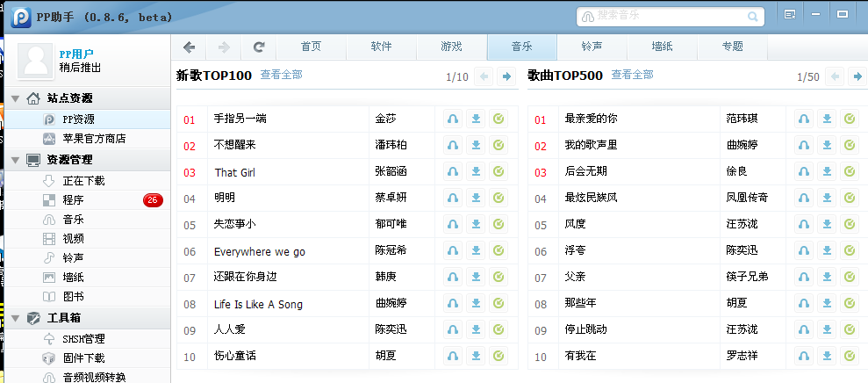Go to next page of 歌曲TOP500
Viewport: 868px width, 383px height.
[x=857, y=76]
